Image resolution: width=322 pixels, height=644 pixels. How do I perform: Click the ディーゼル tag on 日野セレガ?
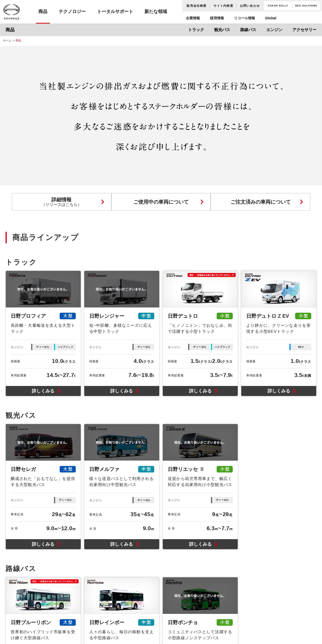[65, 500]
